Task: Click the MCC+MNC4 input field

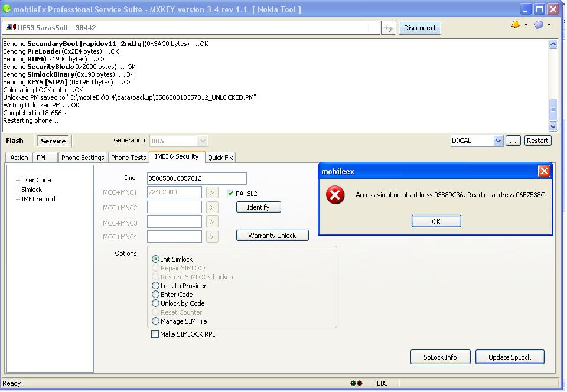Action: [x=175, y=236]
